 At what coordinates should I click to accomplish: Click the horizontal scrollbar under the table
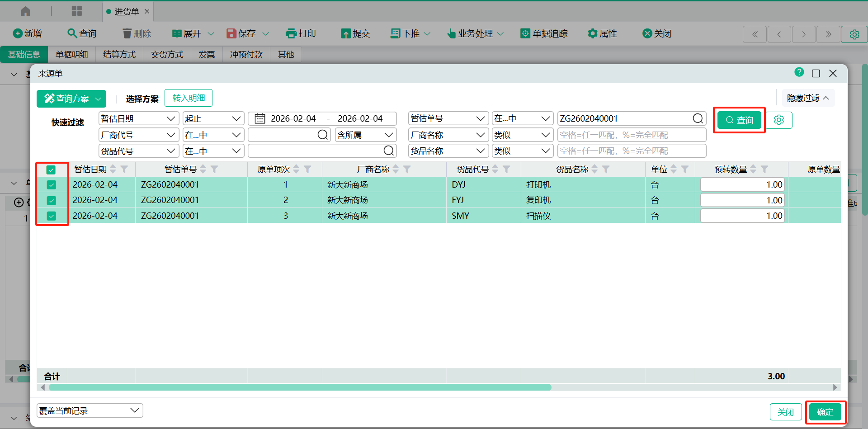(x=300, y=387)
